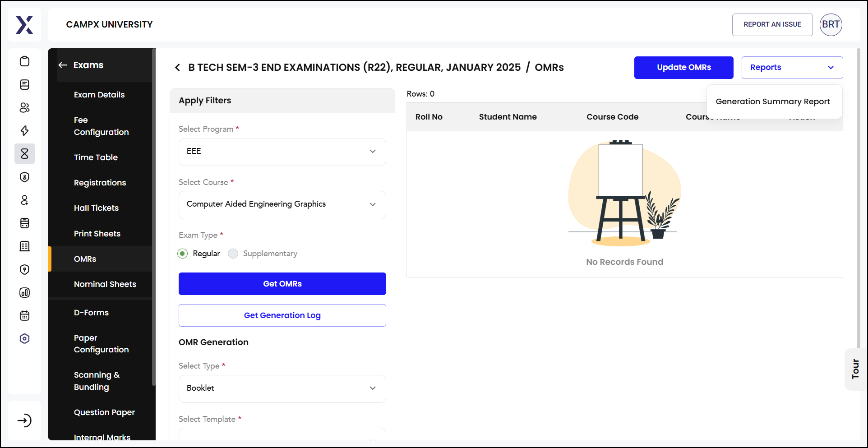
Task: Open the clipboard icon in left rail
Action: (x=25, y=61)
